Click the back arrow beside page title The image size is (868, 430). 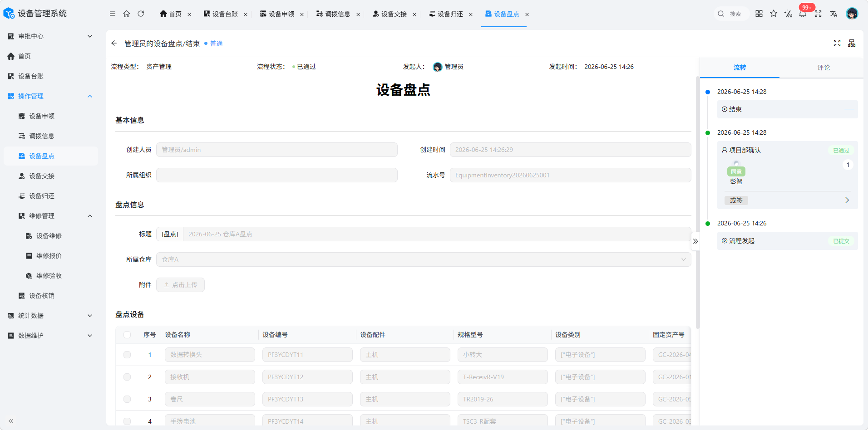coord(114,43)
